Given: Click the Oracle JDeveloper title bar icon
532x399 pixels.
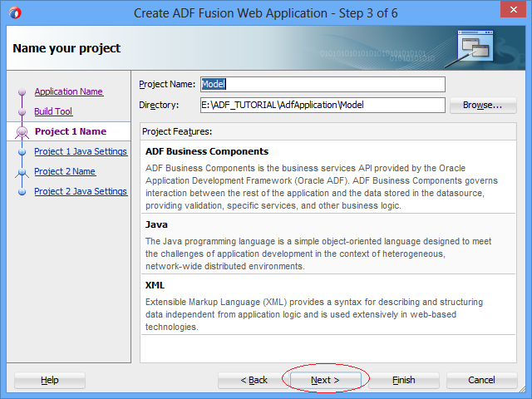Looking at the screenshot, I should (x=15, y=13).
